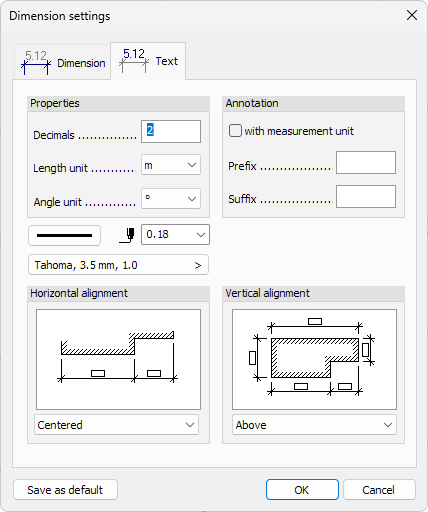This screenshot has width=428, height=512.
Task: Click the horizontal alignment preview diagram
Action: pos(118,359)
